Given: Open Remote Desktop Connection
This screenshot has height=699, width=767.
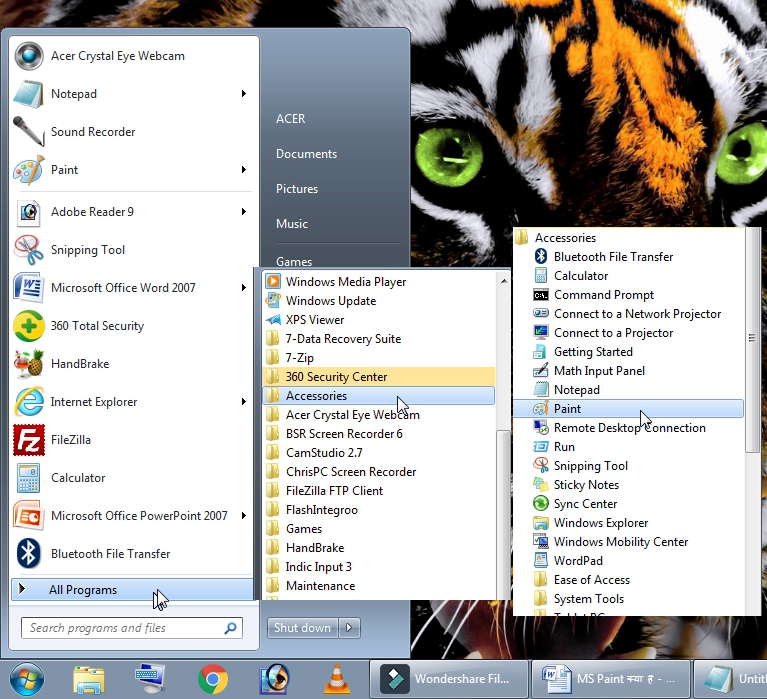Looking at the screenshot, I should [629, 428].
